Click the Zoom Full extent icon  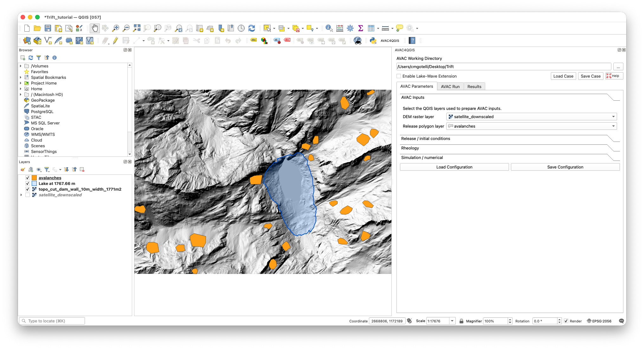pyautogui.click(x=137, y=28)
